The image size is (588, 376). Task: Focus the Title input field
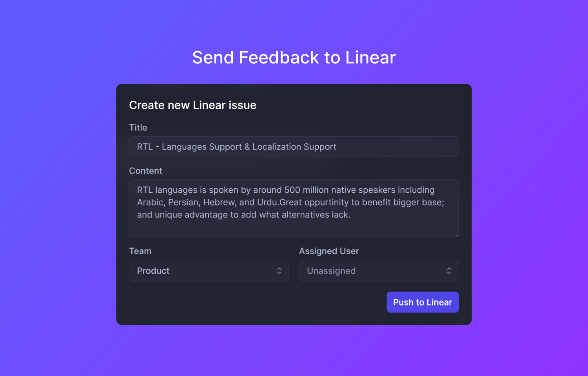(x=294, y=146)
